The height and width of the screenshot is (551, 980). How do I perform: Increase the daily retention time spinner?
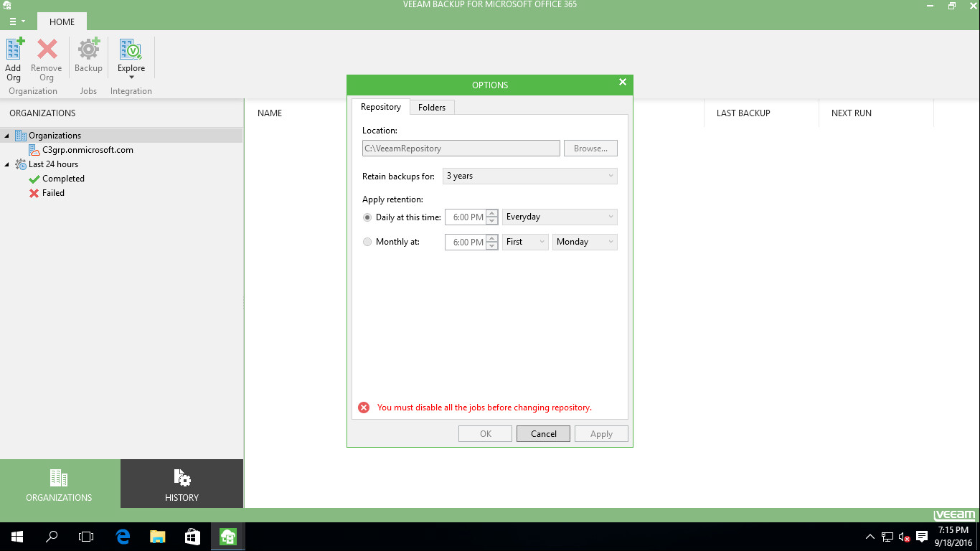[x=491, y=213]
